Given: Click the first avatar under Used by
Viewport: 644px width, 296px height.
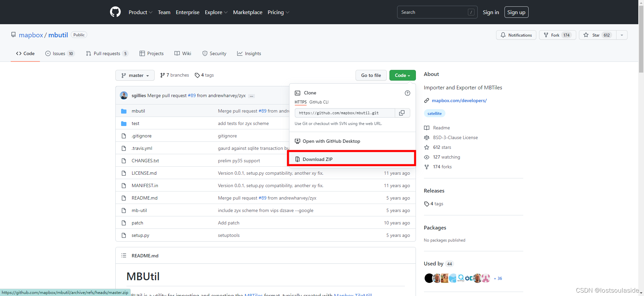Looking at the screenshot, I should [x=429, y=278].
